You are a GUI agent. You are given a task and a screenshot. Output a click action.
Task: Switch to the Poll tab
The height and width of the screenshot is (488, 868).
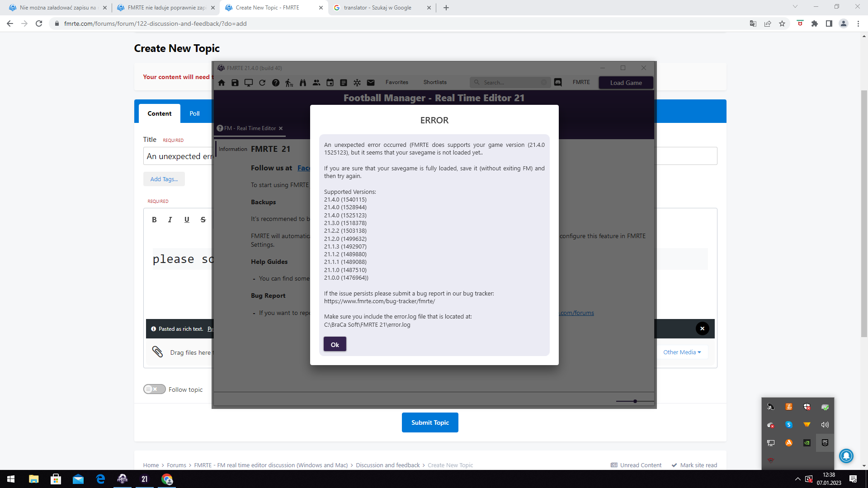pyautogui.click(x=194, y=113)
